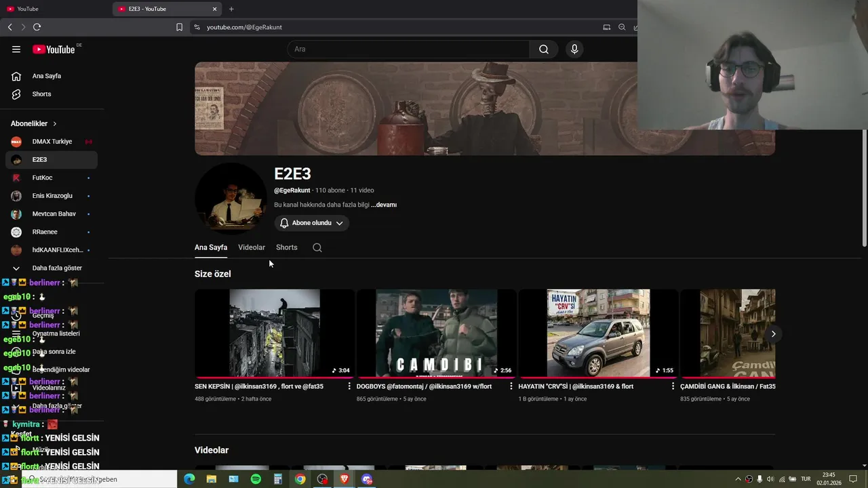
Task: Open title 'HAYATIN "CRV"Sİ'
Action: [x=576, y=386]
